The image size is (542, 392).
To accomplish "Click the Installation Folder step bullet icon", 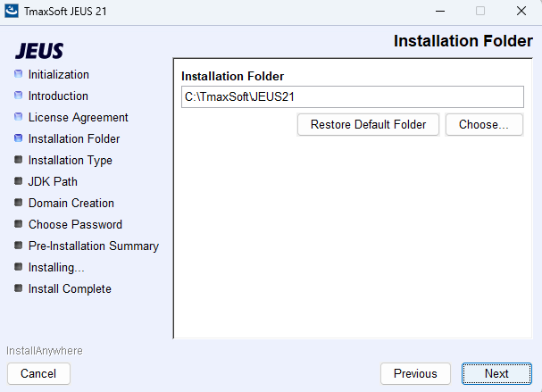I will coord(19,138).
